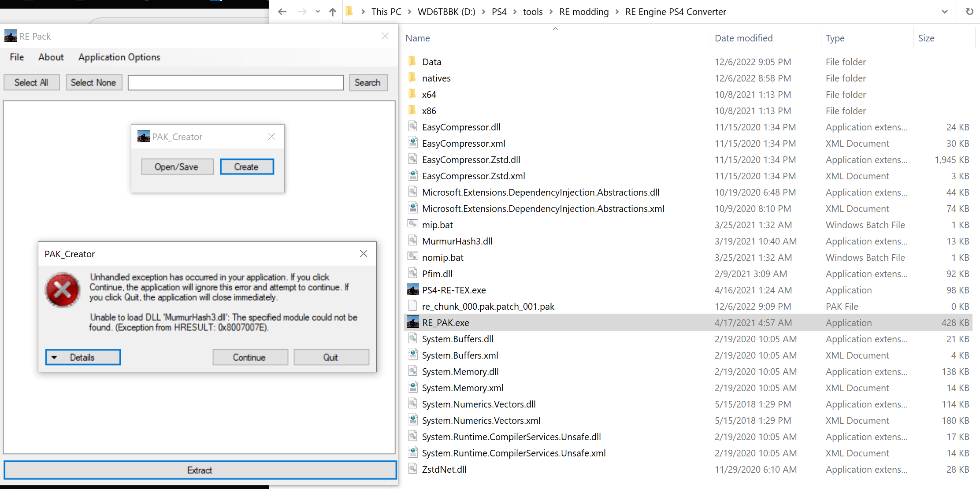Click the back navigation arrow in Explorer
The height and width of the screenshot is (489, 980).
pyautogui.click(x=282, y=11)
